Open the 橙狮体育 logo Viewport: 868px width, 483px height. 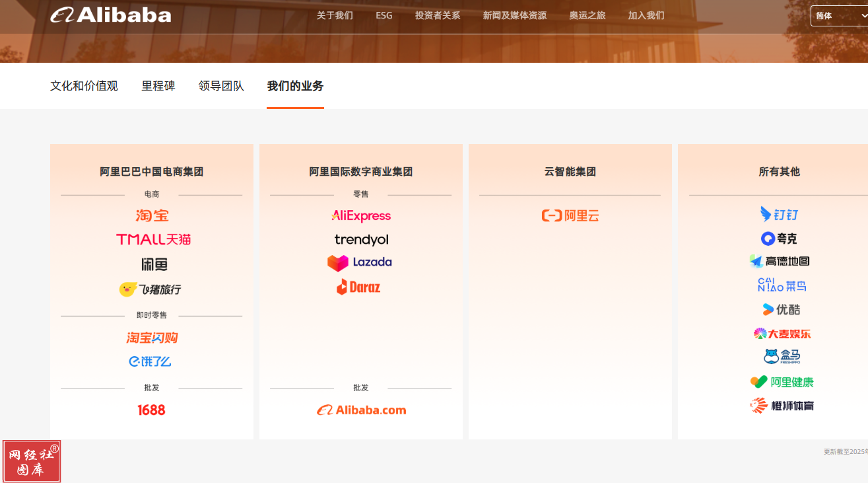pyautogui.click(x=782, y=406)
